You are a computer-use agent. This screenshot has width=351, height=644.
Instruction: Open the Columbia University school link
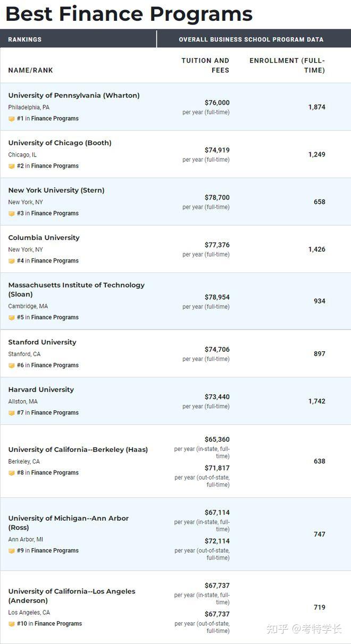point(44,238)
